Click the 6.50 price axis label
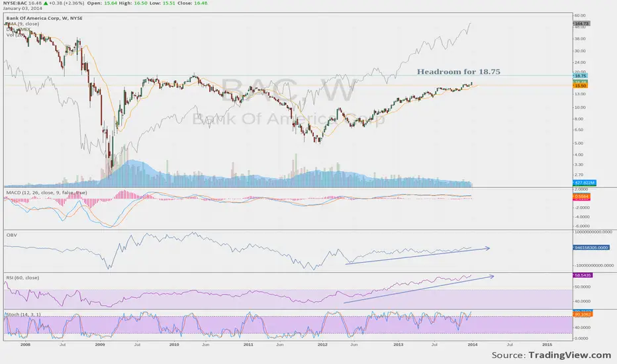Viewport: 617px width, 364px height. (579, 130)
